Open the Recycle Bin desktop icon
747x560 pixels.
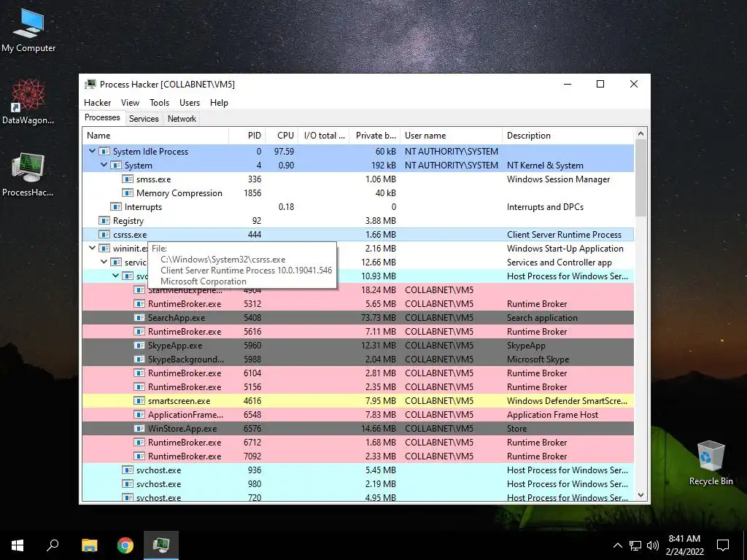(x=711, y=463)
